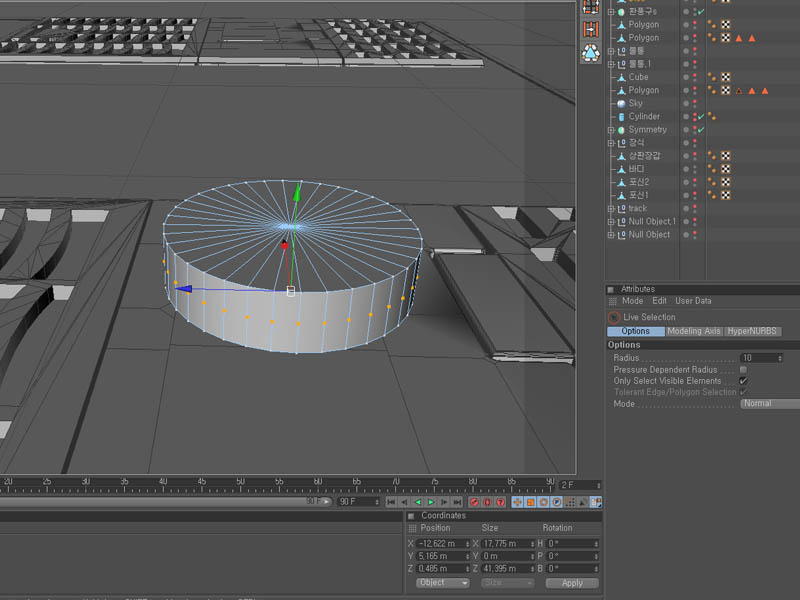Screen dimensions: 800x600
Task: Open the Object dropdown under Coordinates
Action: pyautogui.click(x=444, y=582)
